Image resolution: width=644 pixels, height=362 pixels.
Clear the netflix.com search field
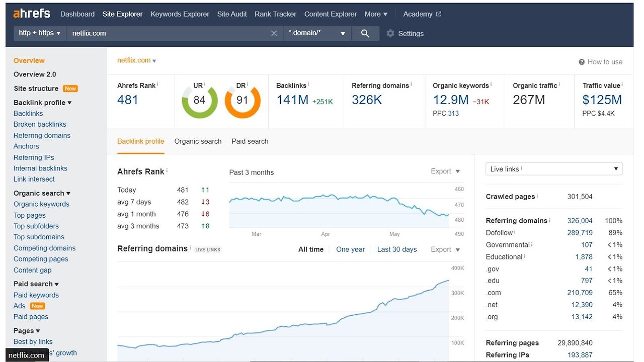(x=274, y=33)
